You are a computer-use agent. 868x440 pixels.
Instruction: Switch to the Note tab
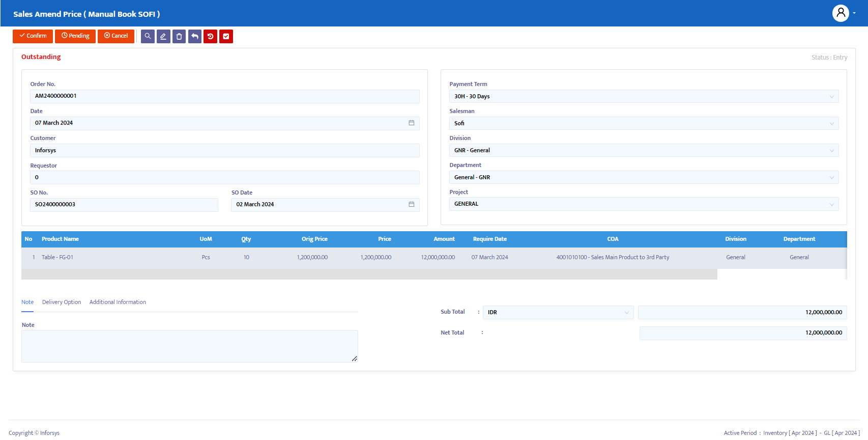coord(27,302)
